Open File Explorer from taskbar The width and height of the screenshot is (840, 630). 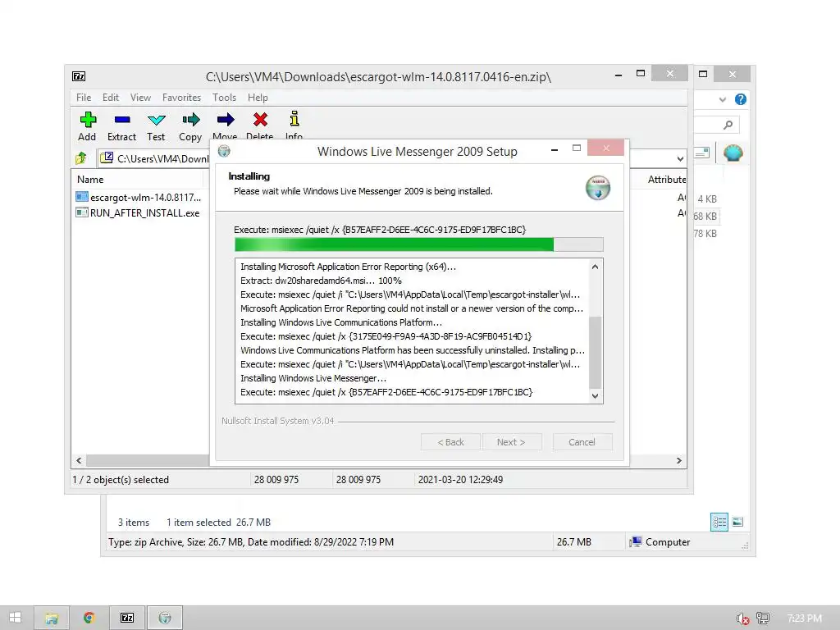pos(52,619)
